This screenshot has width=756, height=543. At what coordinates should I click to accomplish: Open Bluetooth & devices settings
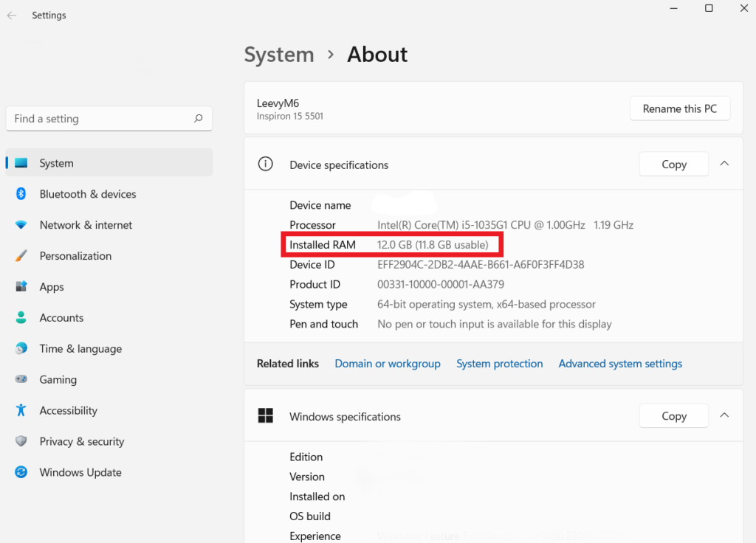(87, 194)
